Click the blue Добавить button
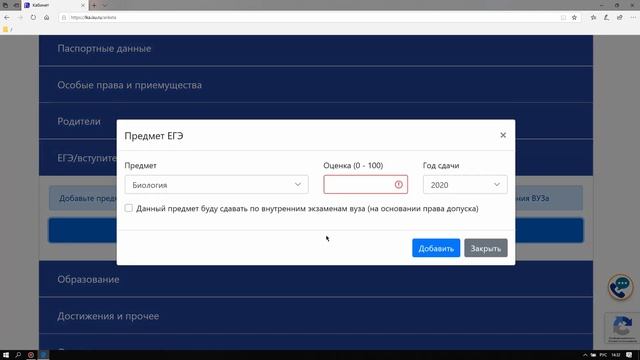640x360 pixels. coord(436,248)
